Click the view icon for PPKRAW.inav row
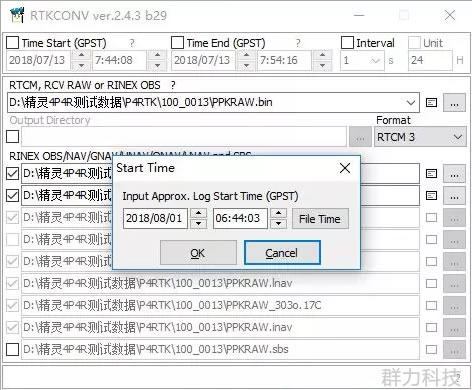Viewport: 472px width, 390px height. (x=432, y=328)
